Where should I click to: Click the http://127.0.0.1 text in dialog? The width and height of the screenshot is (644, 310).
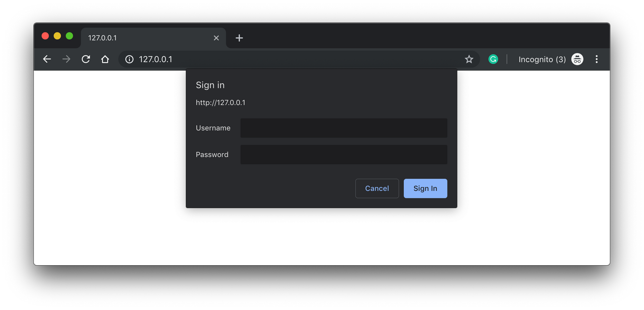(221, 102)
